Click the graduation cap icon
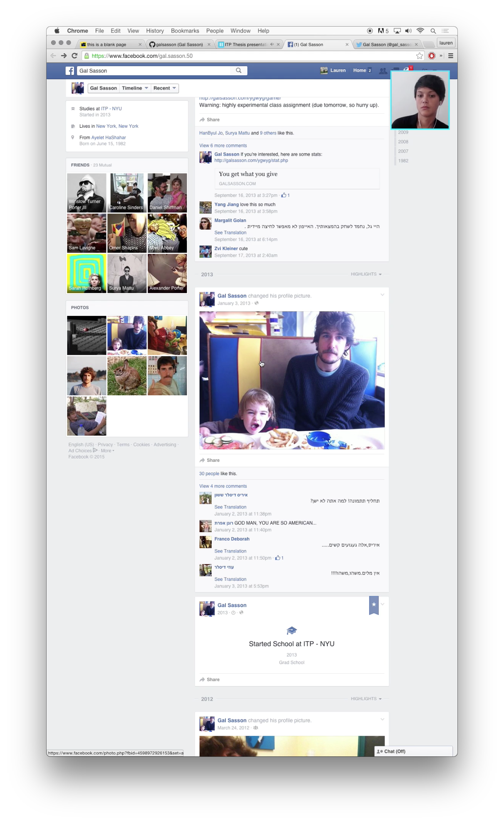Image resolution: width=504 pixels, height=823 pixels. tap(292, 631)
